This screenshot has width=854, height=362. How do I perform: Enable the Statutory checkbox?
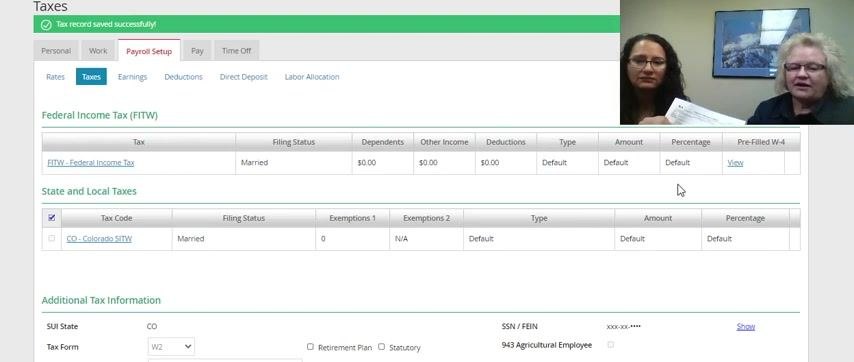(381, 347)
